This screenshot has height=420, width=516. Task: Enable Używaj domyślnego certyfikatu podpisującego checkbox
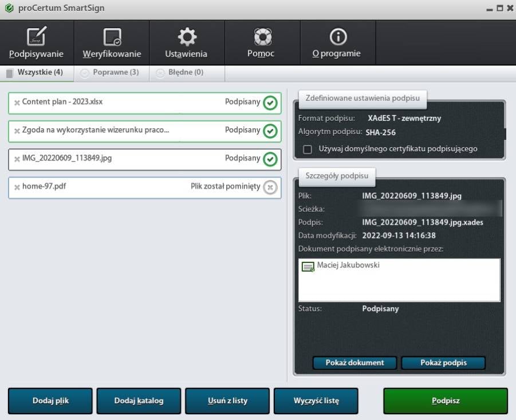click(308, 149)
